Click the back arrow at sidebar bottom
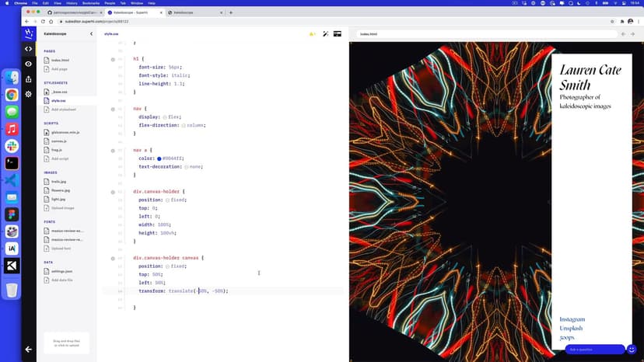This screenshot has width=644, height=362. point(29,349)
